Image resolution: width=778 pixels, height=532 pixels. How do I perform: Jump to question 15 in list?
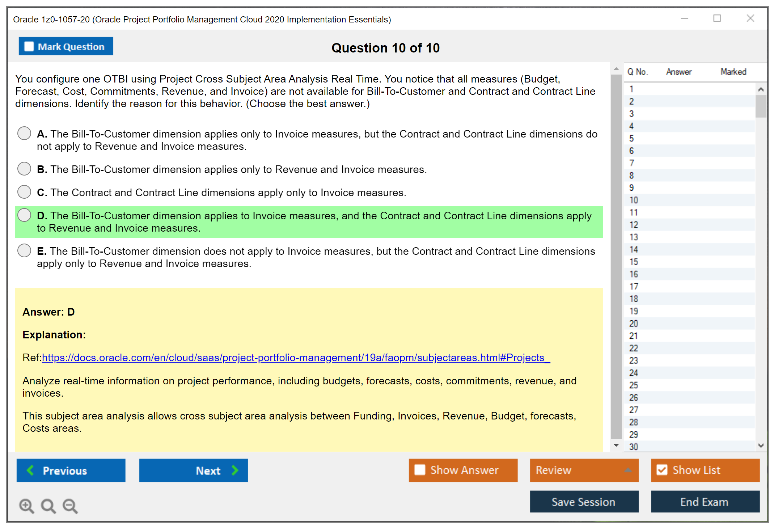634,262
